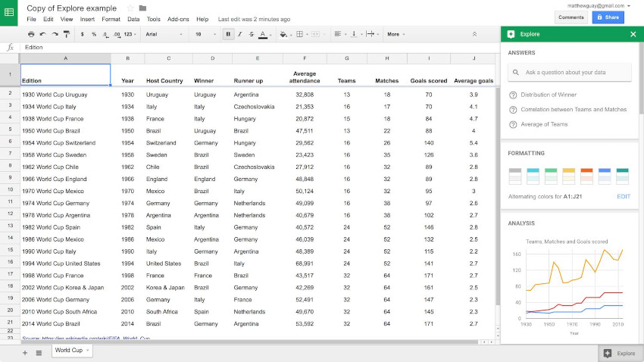Undo the last action
Viewport: 644px width, 362px height.
[42, 35]
